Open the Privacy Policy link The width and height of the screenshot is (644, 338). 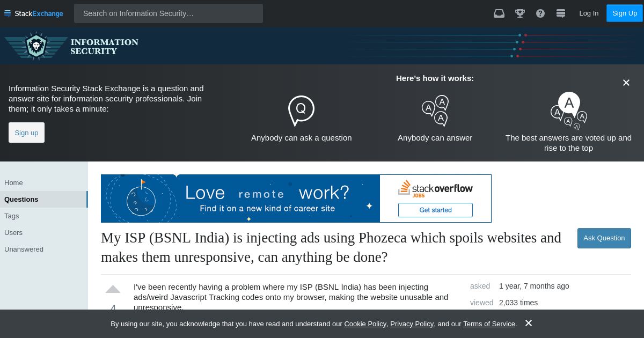pos(412,324)
